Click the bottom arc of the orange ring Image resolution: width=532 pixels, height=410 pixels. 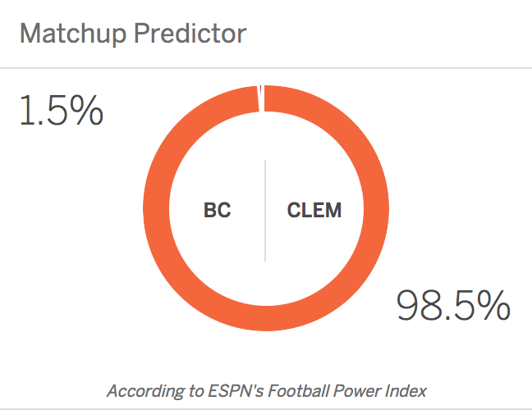click(266, 318)
